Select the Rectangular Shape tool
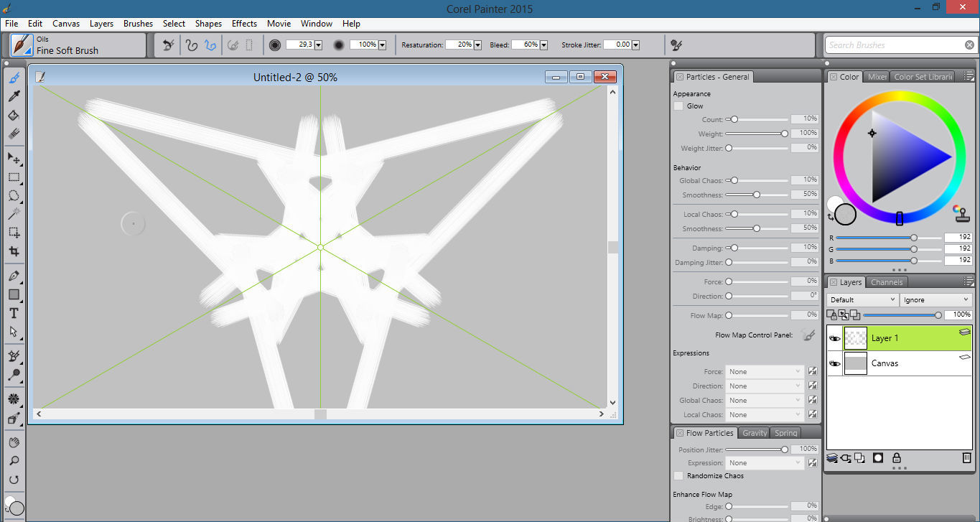The width and height of the screenshot is (980, 522). click(x=14, y=294)
